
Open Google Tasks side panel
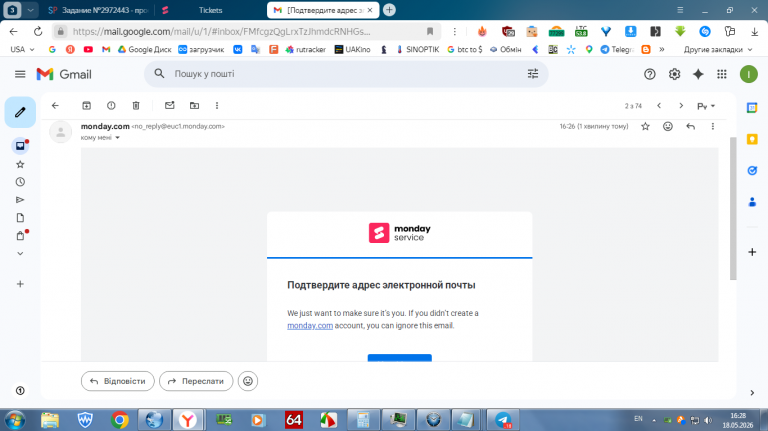[x=752, y=170]
